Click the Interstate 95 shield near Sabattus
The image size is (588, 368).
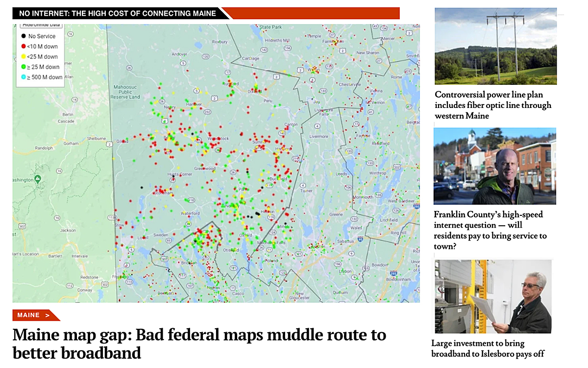360,239
